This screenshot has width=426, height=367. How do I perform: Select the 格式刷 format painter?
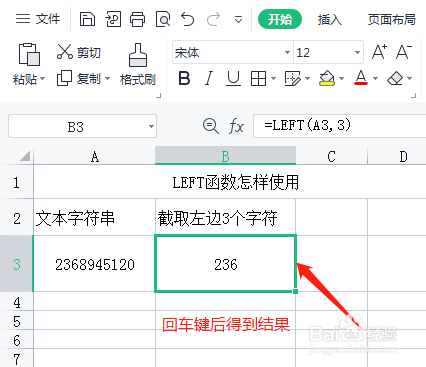[x=138, y=65]
